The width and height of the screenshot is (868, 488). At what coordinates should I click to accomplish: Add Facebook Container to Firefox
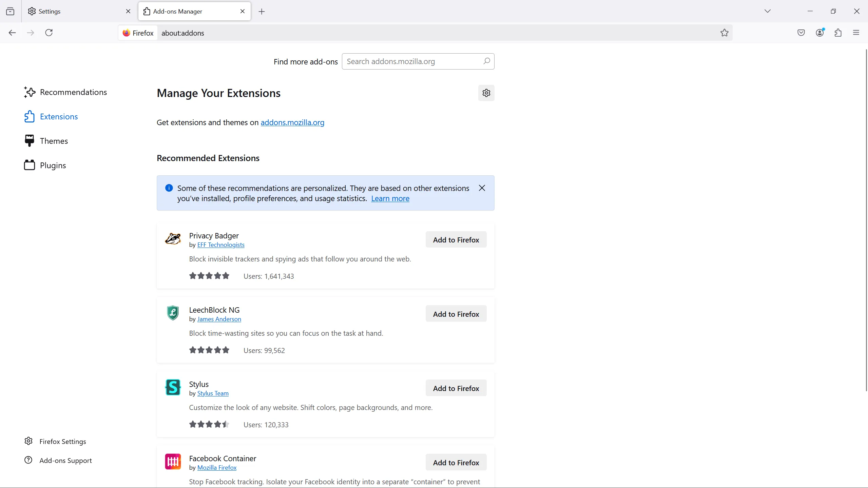coord(456,463)
